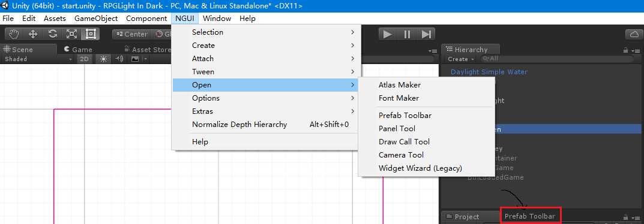Toggle scene audio speaker icon
The height and width of the screenshot is (224, 644).
119,59
